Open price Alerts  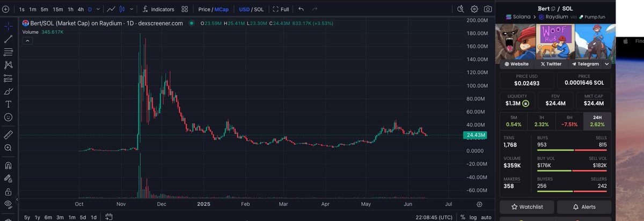click(x=584, y=206)
